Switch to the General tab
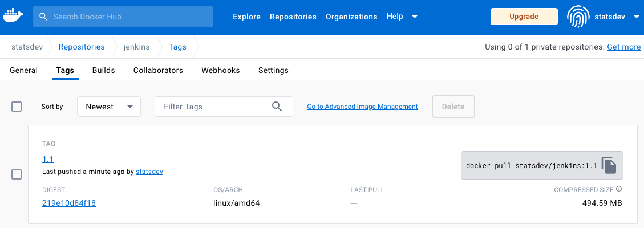The image size is (644, 228). 24,70
